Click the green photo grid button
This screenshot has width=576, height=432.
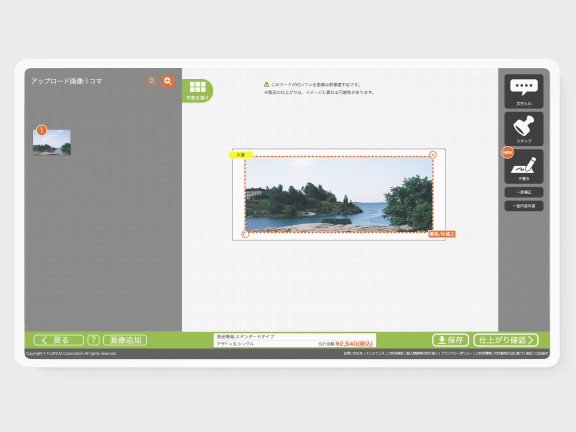click(197, 91)
